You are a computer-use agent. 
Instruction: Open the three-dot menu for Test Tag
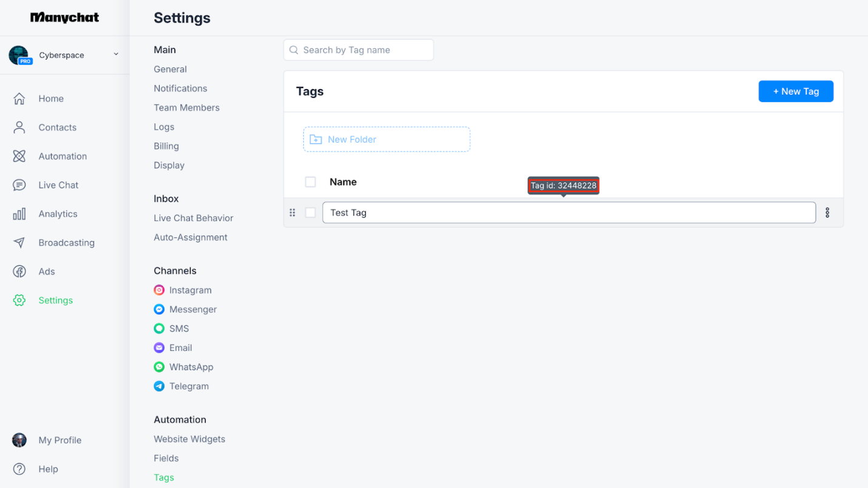pos(827,212)
